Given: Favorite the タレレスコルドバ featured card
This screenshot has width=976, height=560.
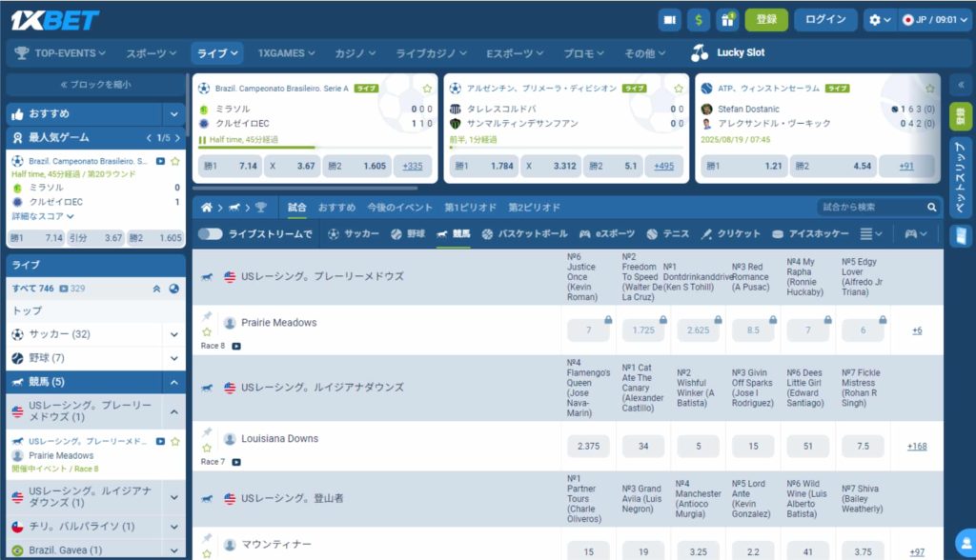Looking at the screenshot, I should tap(679, 89).
